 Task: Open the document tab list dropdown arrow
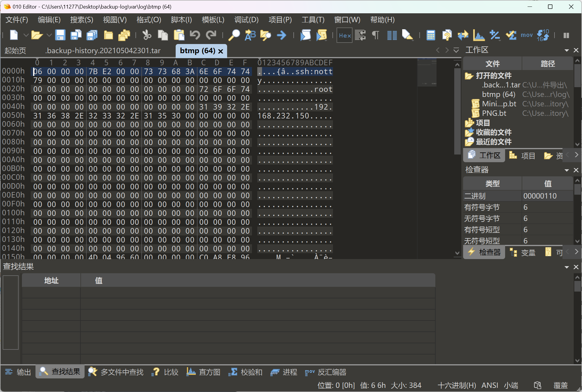(456, 50)
